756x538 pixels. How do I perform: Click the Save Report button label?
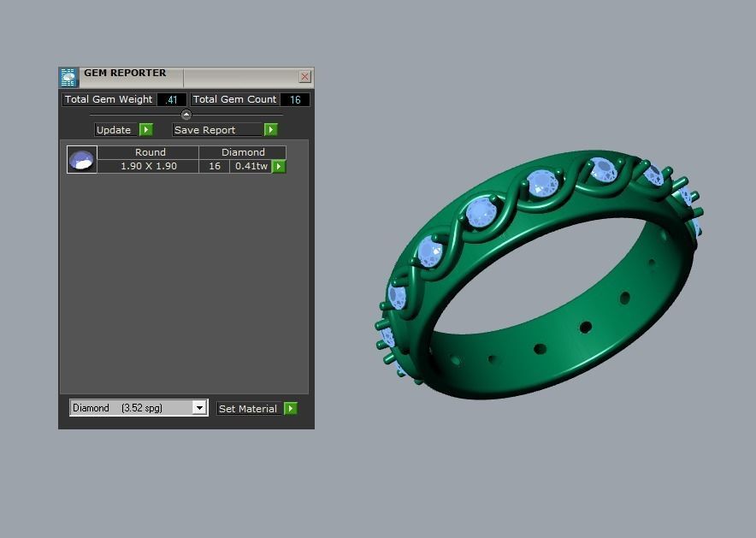pos(217,130)
